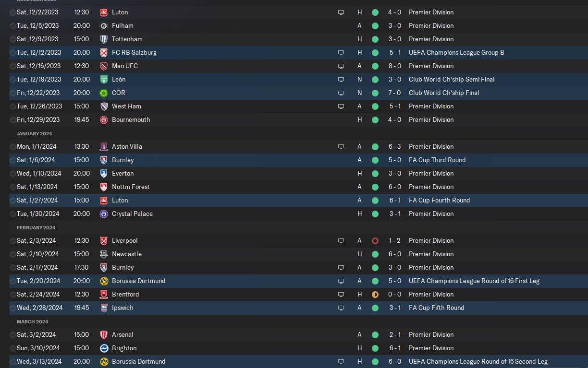Click the checkmark icon beside Sat, 3/2/2024

click(12, 334)
